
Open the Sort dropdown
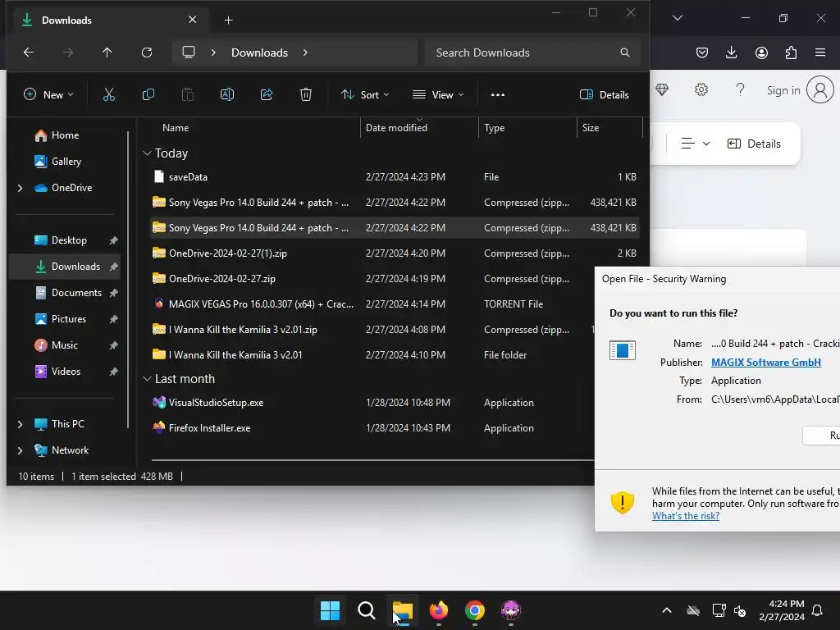pos(365,95)
